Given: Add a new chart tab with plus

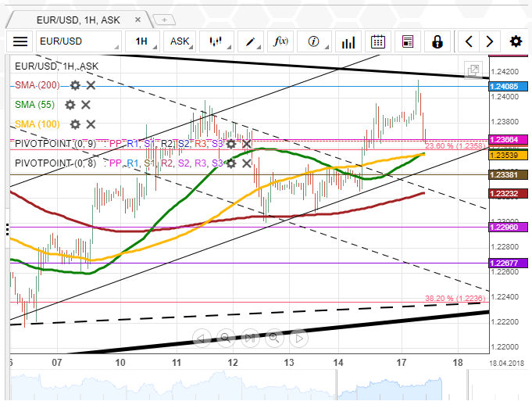Looking at the screenshot, I should tap(164, 18).
